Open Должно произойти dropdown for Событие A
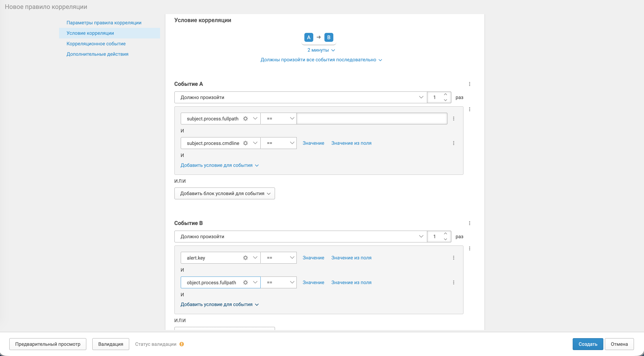Image resolution: width=644 pixels, height=356 pixels. click(300, 97)
